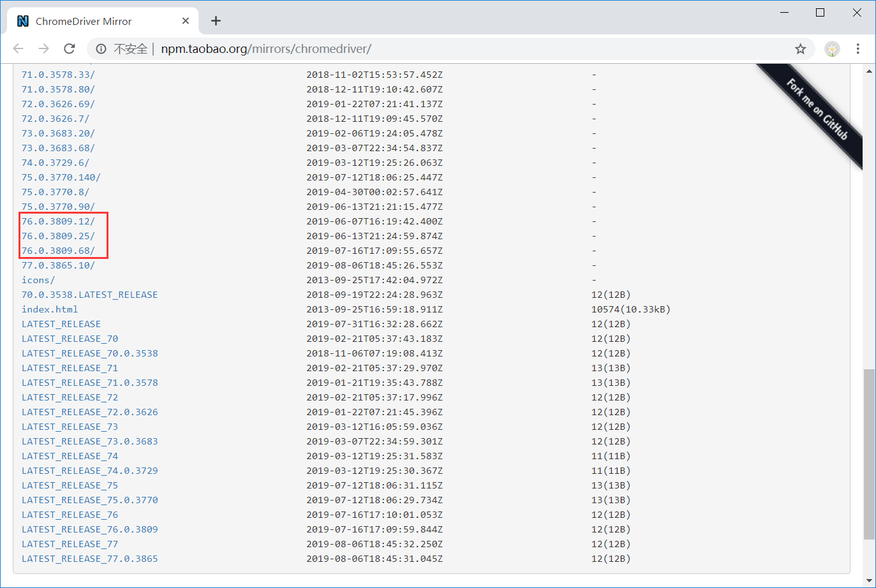This screenshot has width=876, height=588.
Task: Open the index.html file link
Action: [50, 309]
